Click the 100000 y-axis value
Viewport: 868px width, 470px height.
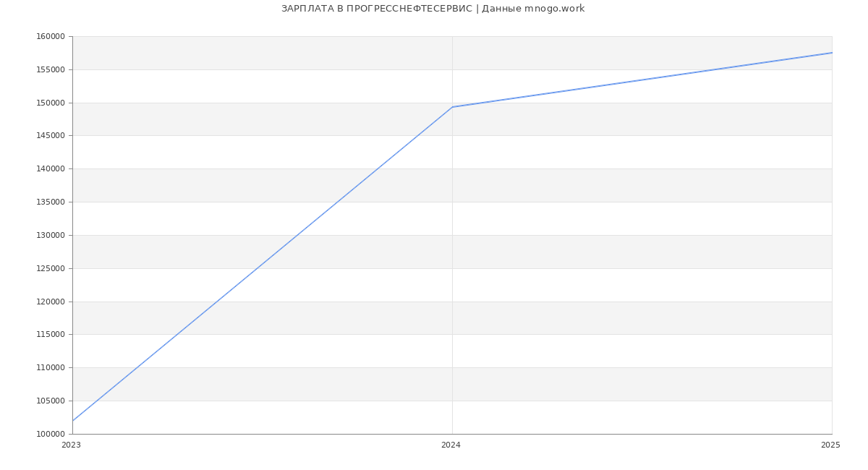click(x=51, y=435)
